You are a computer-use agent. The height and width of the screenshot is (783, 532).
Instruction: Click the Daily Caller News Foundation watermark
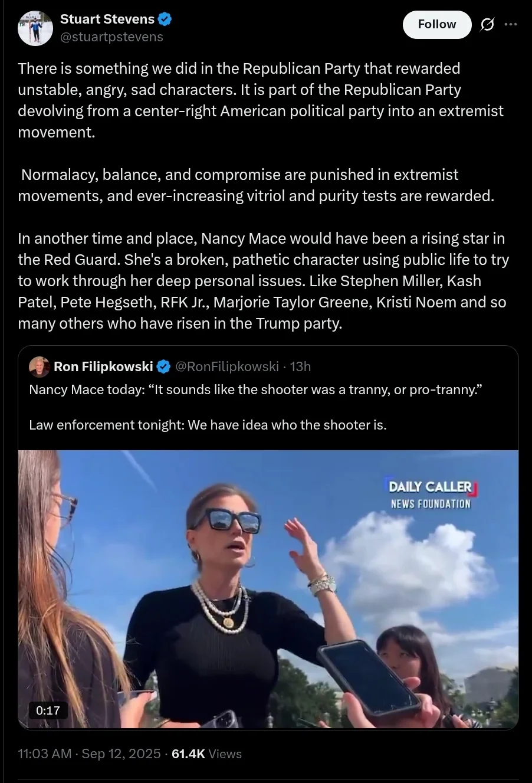(431, 494)
